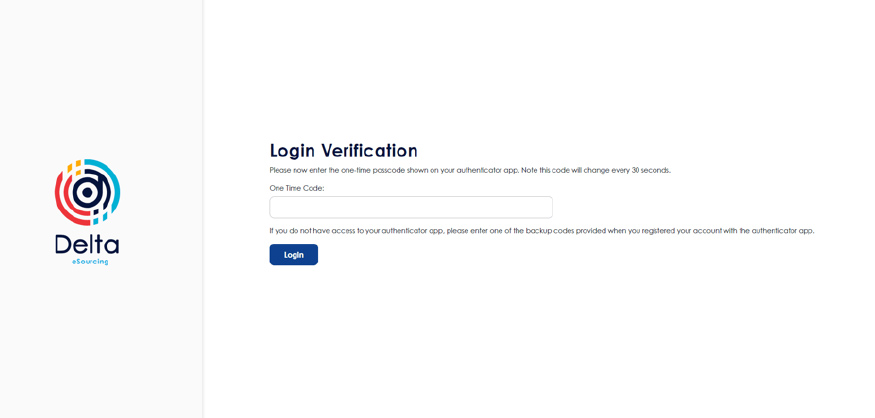875x418 pixels.
Task: Click the "One Time Code:" label
Action: point(297,188)
